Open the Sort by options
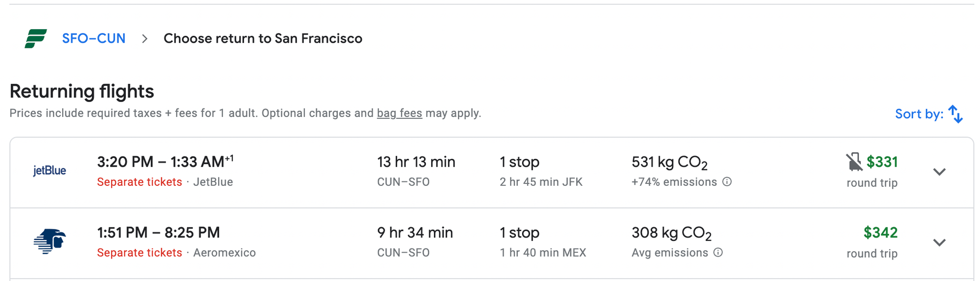This screenshot has height=281, width=980. tap(919, 114)
